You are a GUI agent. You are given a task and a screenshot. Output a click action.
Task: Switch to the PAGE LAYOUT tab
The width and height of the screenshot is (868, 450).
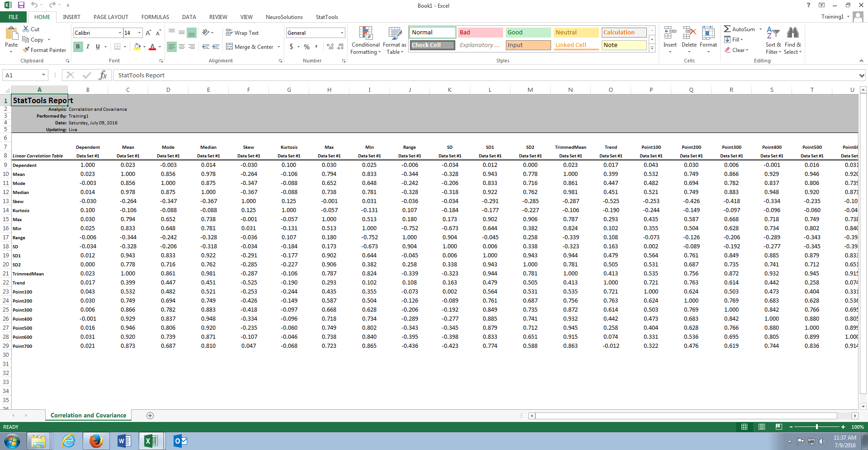[x=111, y=17]
